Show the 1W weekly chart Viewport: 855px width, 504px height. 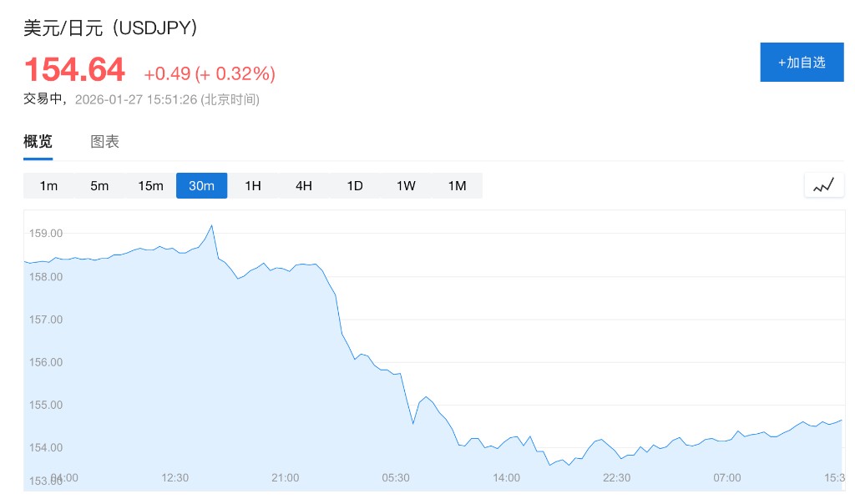pyautogui.click(x=406, y=185)
